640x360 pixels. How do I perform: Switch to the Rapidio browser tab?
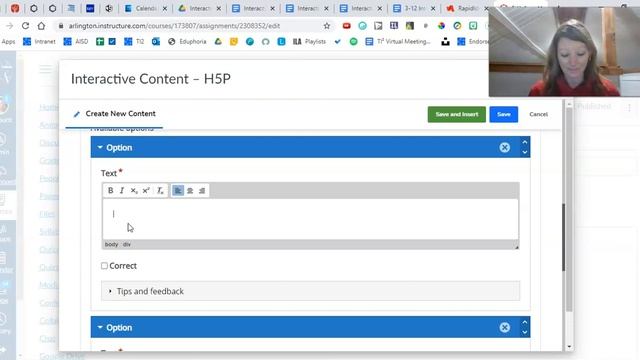coord(466,8)
